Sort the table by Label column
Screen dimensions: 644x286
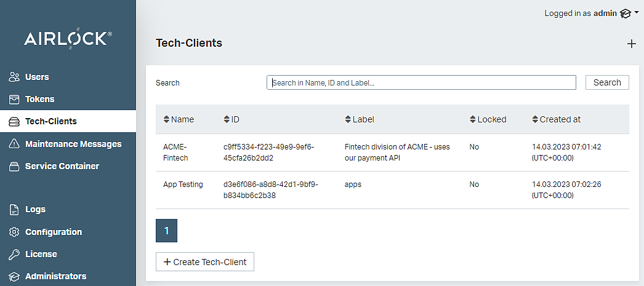[360, 119]
